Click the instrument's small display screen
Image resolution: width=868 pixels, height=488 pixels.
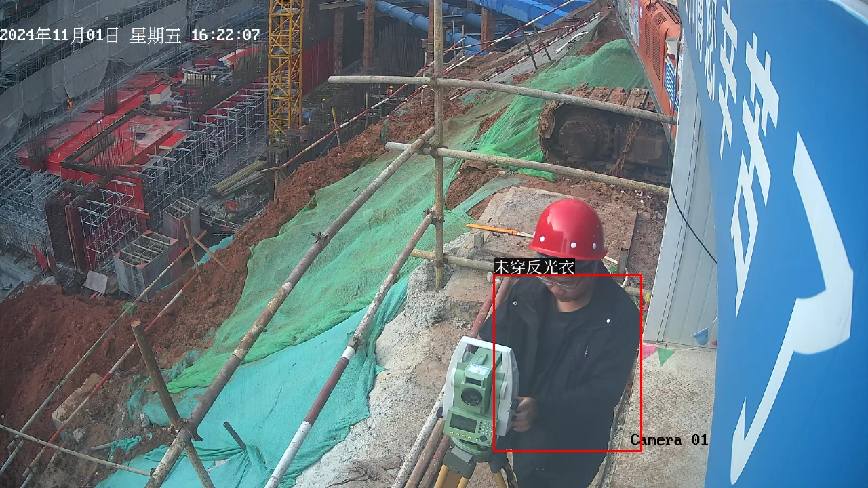(x=462, y=422)
